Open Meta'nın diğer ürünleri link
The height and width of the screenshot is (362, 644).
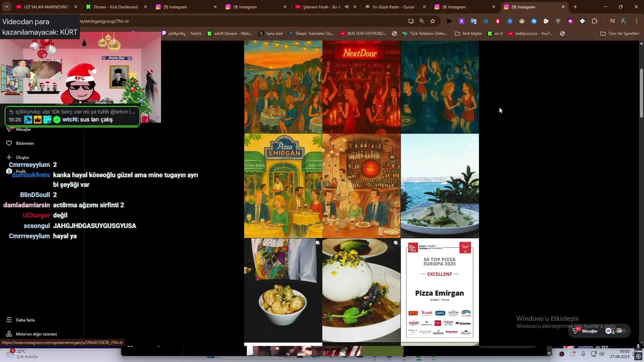[x=31, y=334]
